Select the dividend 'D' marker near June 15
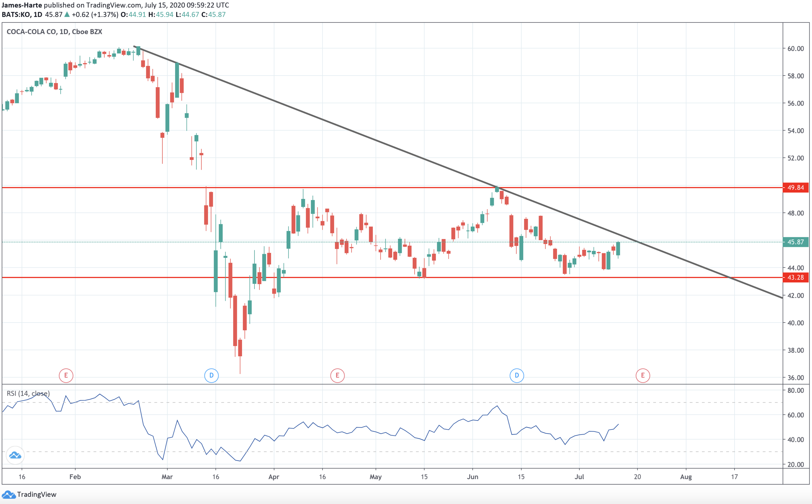This screenshot has height=504, width=812. pyautogui.click(x=517, y=375)
